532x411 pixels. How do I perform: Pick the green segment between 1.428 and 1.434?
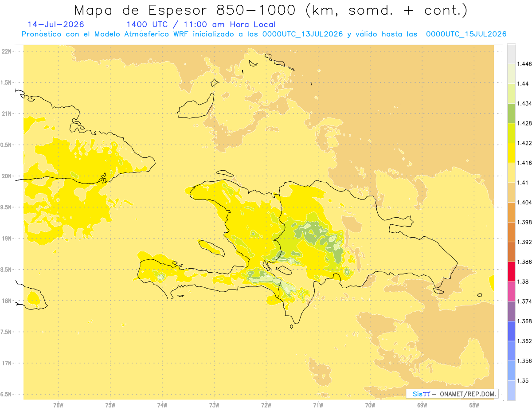(511, 113)
